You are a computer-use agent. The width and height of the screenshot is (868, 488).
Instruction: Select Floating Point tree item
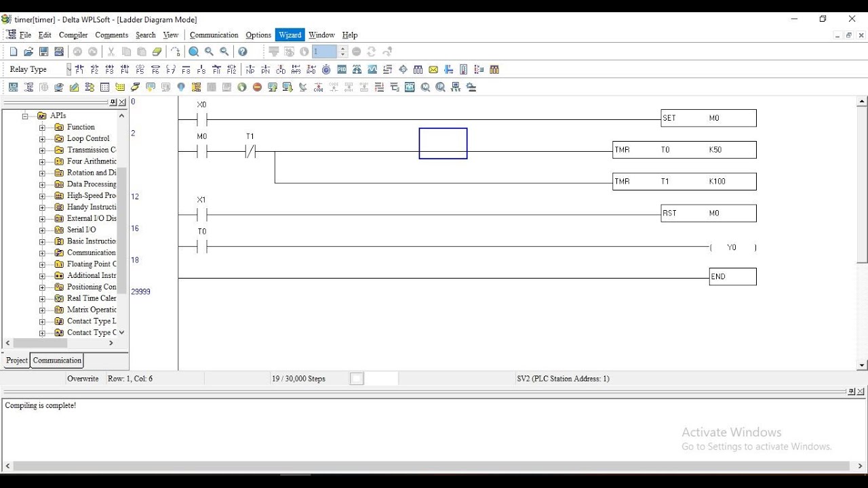[x=92, y=264]
